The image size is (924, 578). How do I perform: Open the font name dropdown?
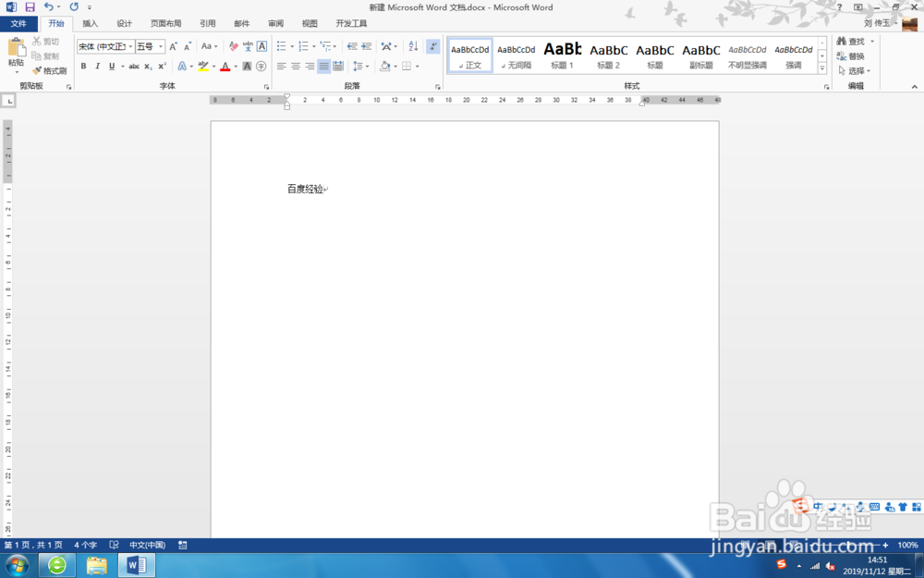click(131, 46)
